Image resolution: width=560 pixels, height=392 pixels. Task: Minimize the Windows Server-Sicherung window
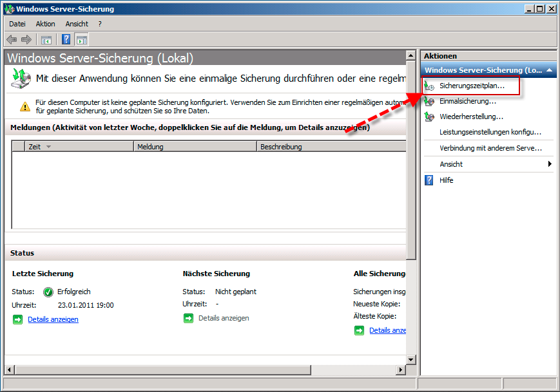pyautogui.click(x=529, y=9)
